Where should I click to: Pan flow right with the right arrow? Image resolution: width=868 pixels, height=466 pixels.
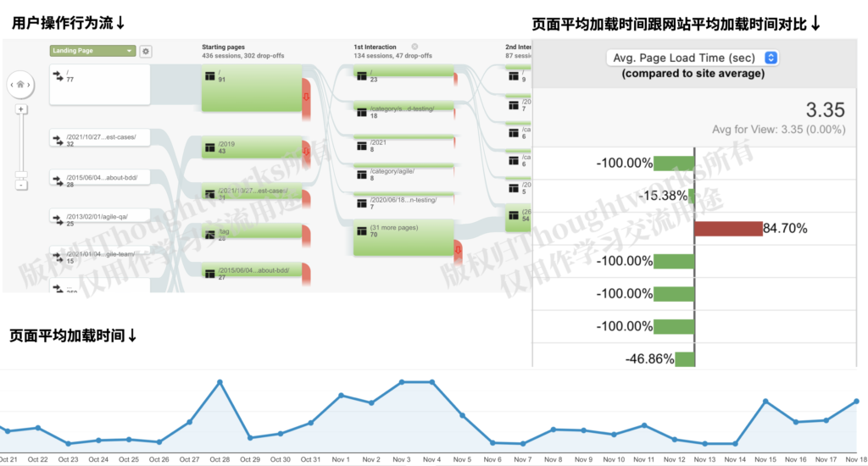(x=29, y=85)
